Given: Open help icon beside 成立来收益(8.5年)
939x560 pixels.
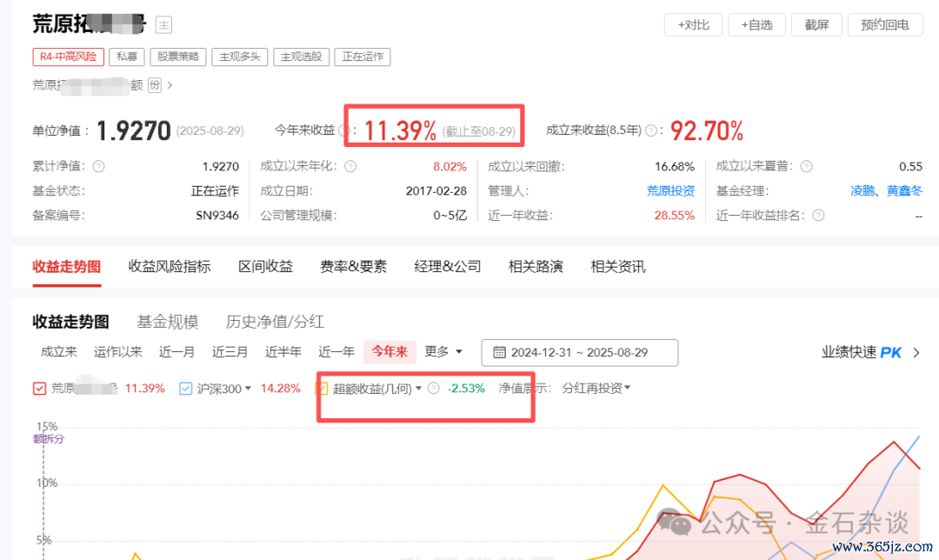Looking at the screenshot, I should pos(651,130).
